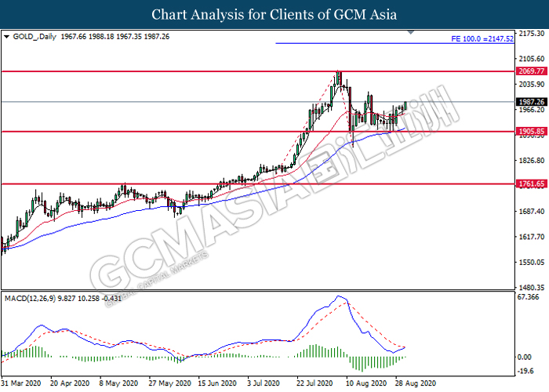Click the Chart Analysis for Clients of GCM Asia title
The height and width of the screenshot is (392, 549).
pyautogui.click(x=274, y=15)
